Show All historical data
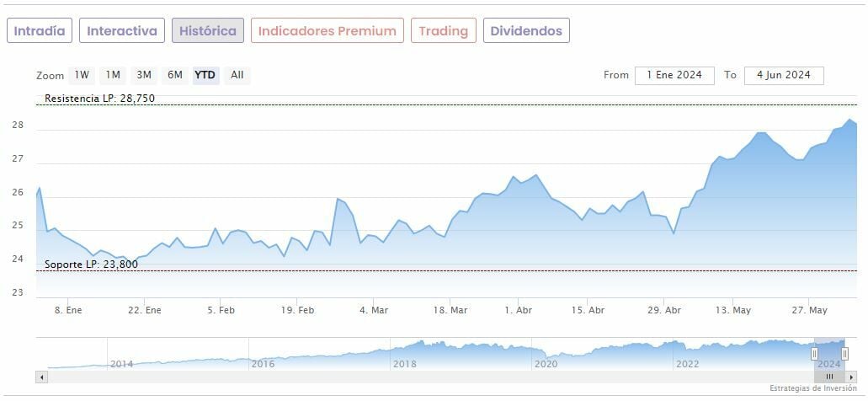This screenshot has height=401, width=868. [x=237, y=75]
